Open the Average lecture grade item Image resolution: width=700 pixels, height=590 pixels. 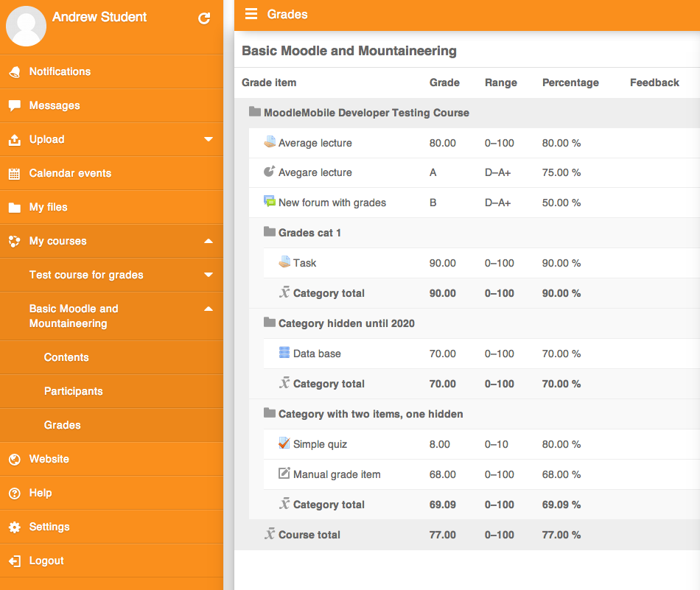click(315, 143)
